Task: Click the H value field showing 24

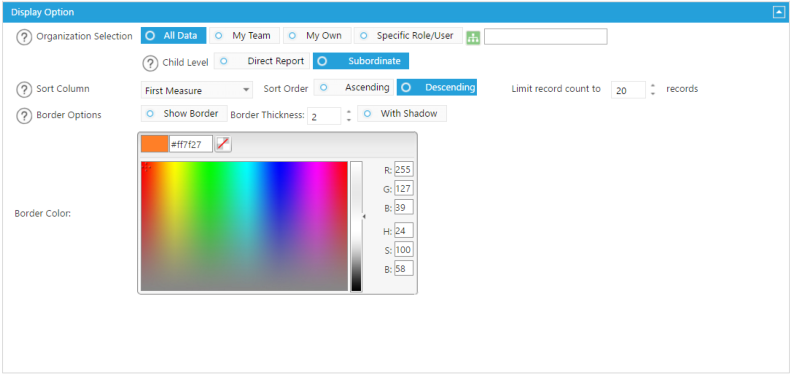Action: [x=404, y=230]
